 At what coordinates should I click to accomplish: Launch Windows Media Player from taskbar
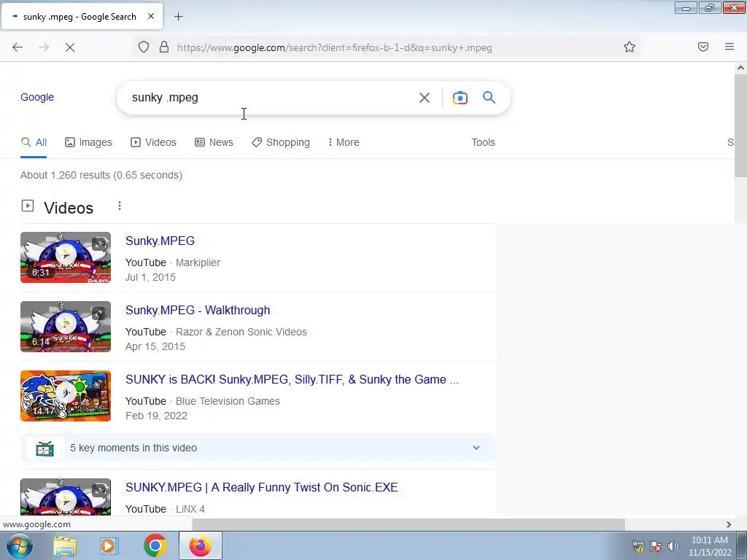pyautogui.click(x=109, y=546)
